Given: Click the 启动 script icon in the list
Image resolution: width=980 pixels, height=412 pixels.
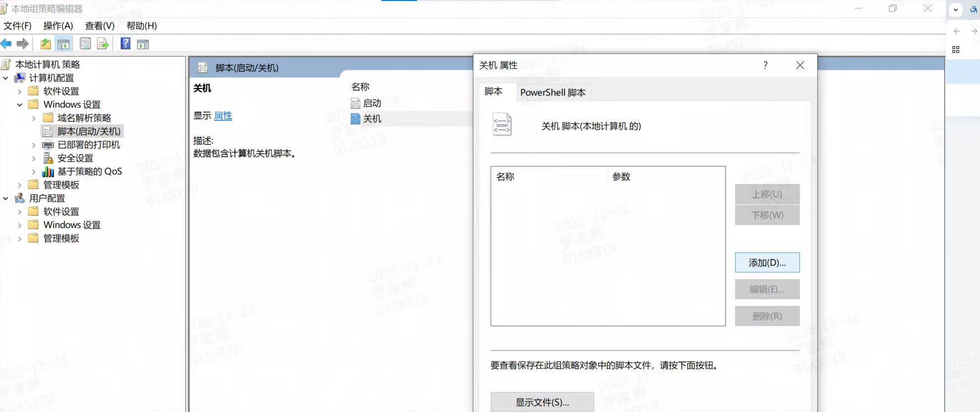Looking at the screenshot, I should (x=355, y=103).
